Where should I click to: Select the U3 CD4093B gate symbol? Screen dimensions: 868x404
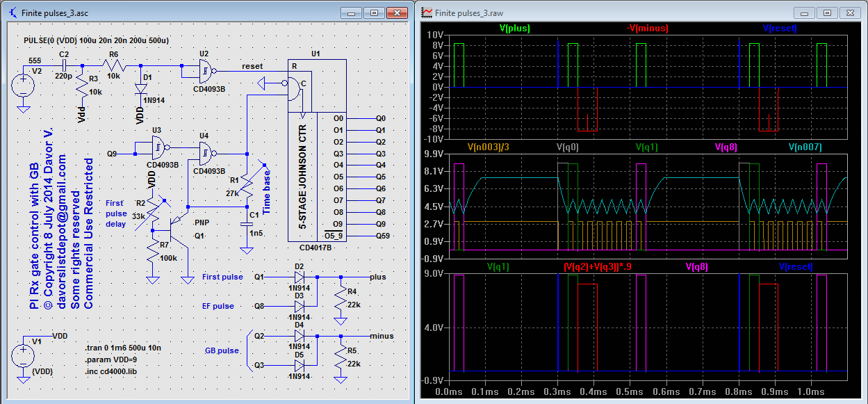click(159, 147)
